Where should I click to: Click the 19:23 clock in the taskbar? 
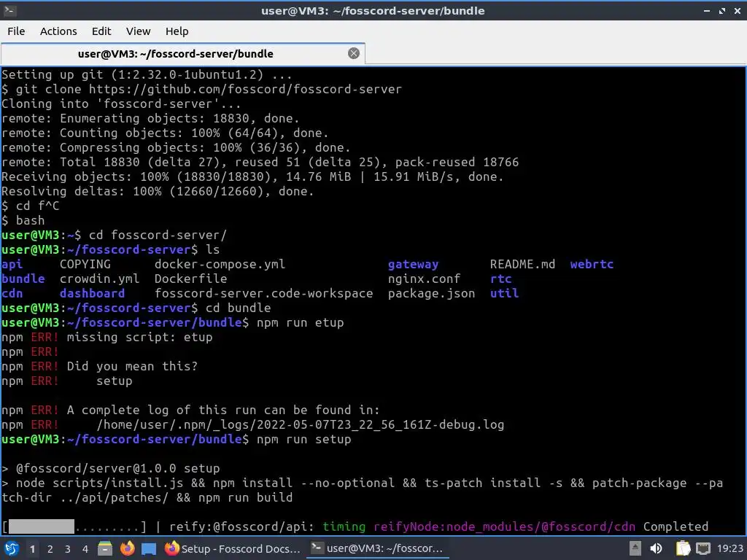(x=729, y=548)
